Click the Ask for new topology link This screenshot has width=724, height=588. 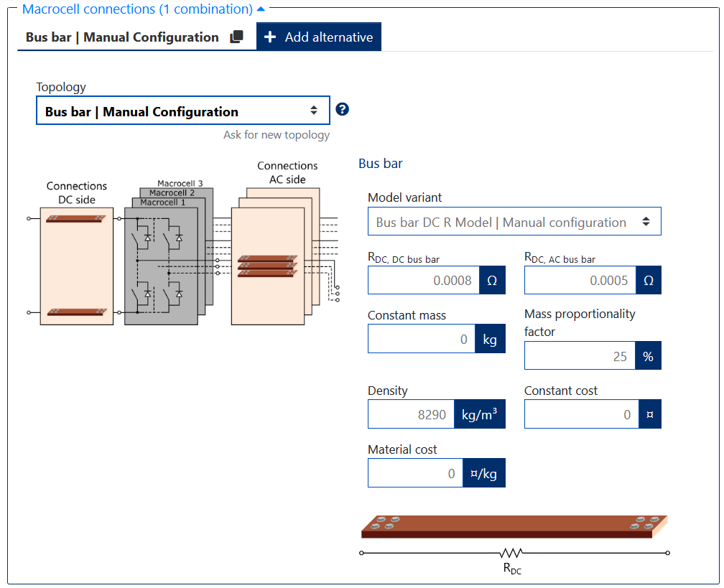pos(277,135)
